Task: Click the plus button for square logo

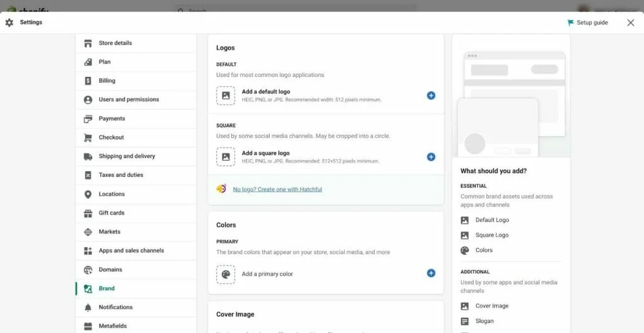Action: (x=431, y=157)
